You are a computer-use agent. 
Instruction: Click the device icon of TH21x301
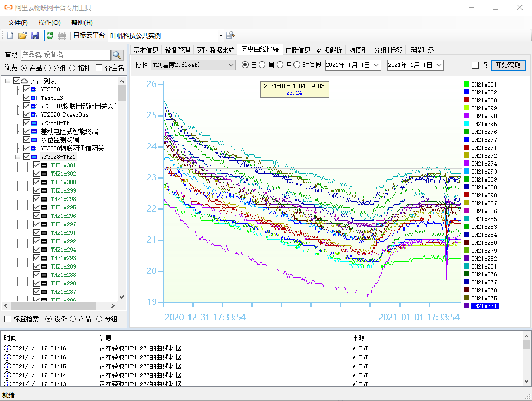(x=44, y=165)
